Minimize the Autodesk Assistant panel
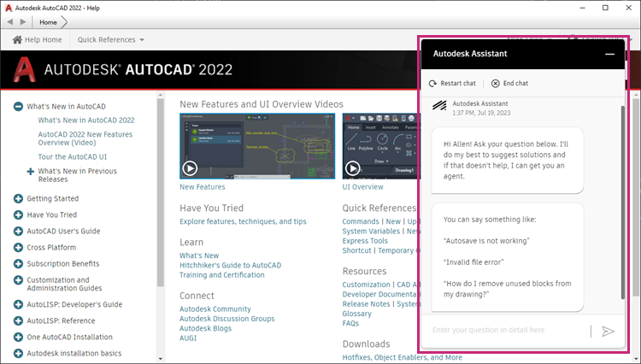This screenshot has width=641, height=364. pos(609,54)
